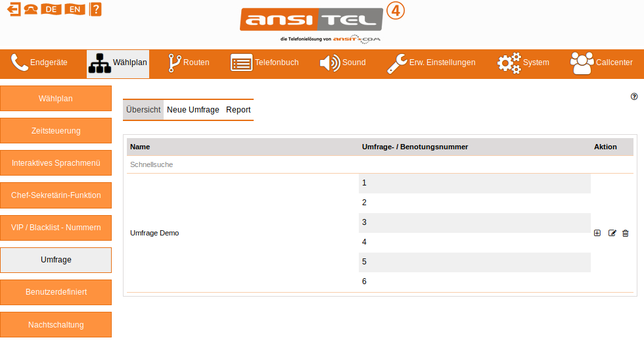Open the Endgeräte menu

point(39,63)
